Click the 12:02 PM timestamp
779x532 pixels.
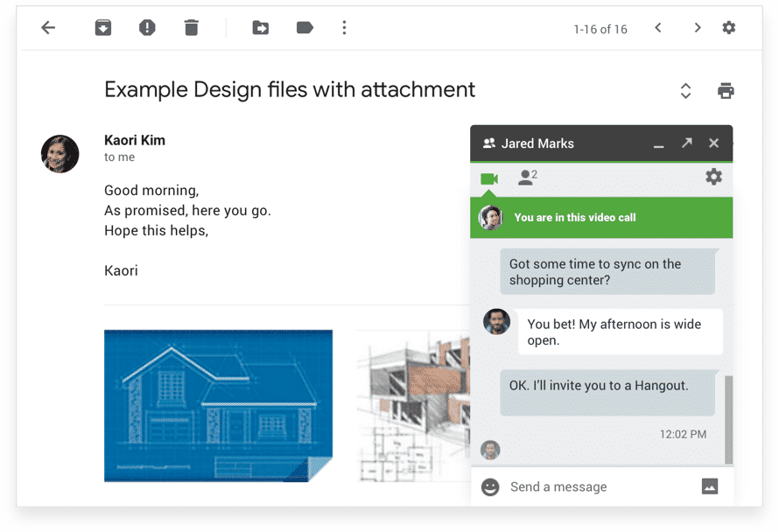pos(683,435)
